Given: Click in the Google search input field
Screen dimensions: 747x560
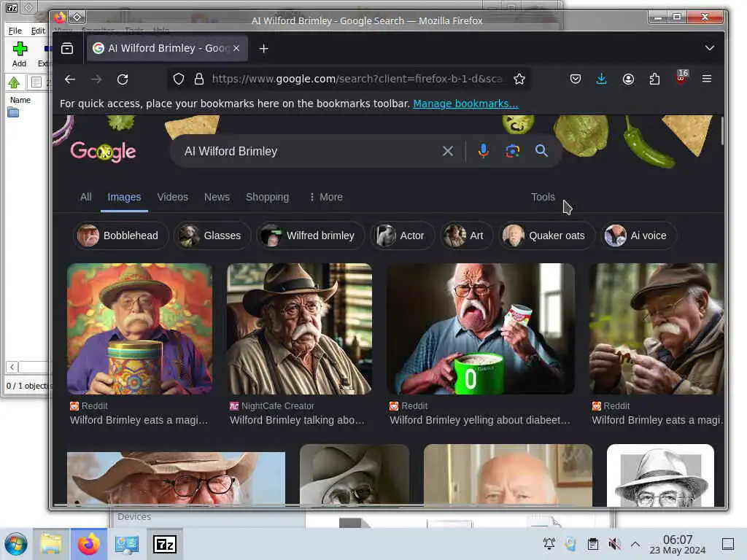Looking at the screenshot, I should pos(309,152).
